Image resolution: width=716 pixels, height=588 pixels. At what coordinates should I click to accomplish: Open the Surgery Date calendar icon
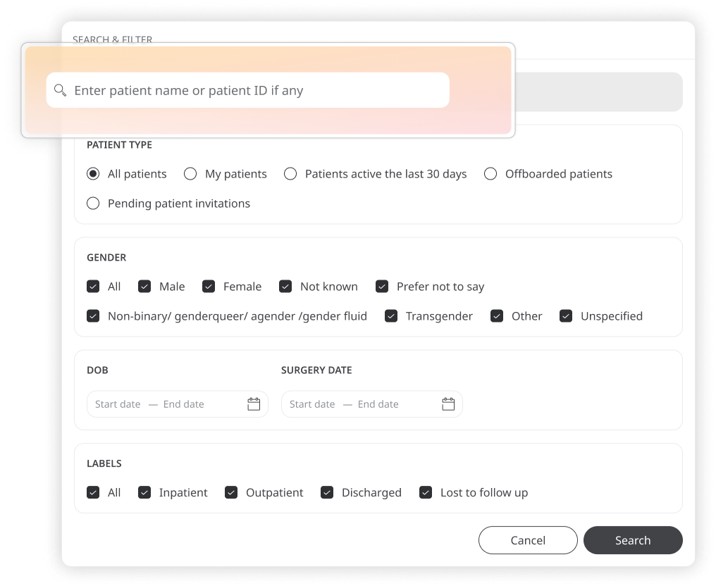point(448,404)
